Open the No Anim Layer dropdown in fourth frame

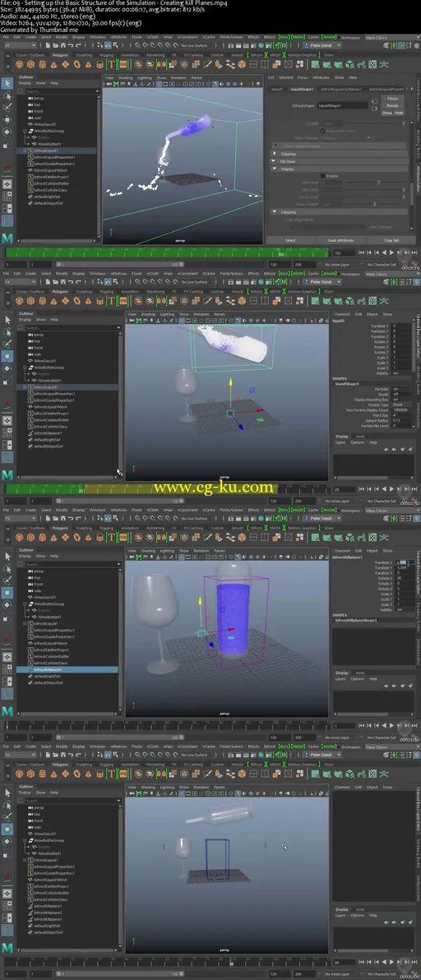[338, 973]
